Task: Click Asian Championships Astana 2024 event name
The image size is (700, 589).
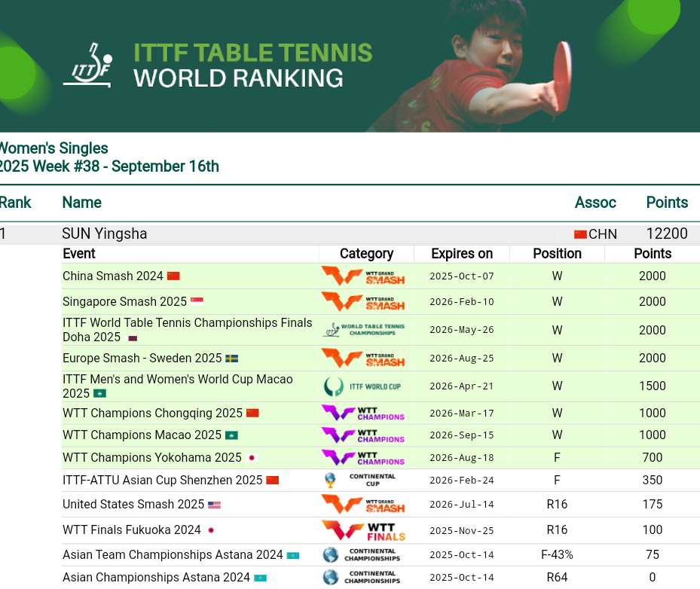Action: pyautogui.click(x=156, y=578)
